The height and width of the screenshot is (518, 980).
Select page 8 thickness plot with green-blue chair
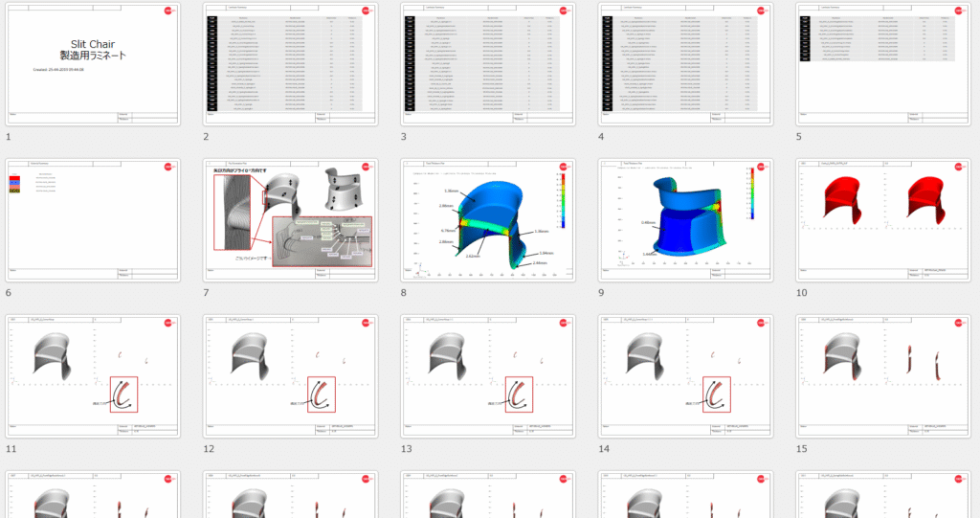[x=487, y=219]
